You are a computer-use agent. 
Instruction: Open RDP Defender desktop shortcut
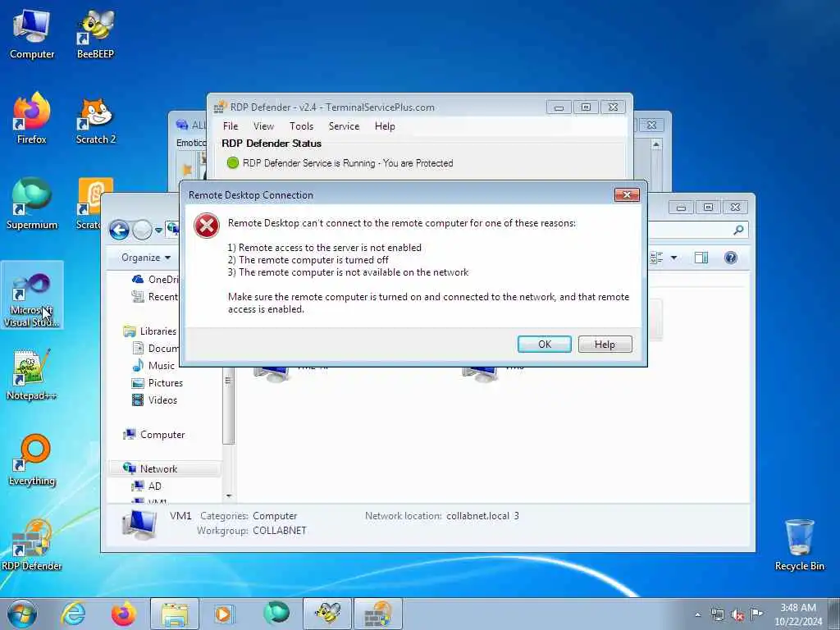[32, 545]
